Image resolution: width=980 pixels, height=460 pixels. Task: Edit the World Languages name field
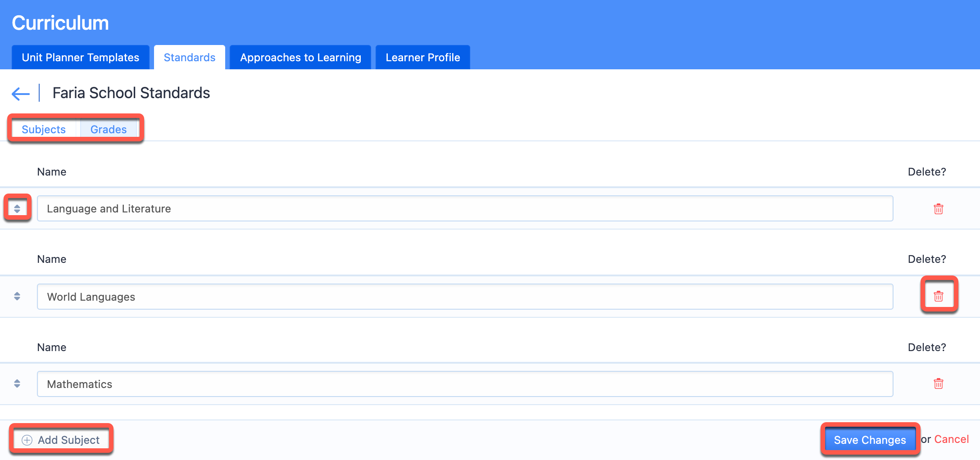click(465, 297)
